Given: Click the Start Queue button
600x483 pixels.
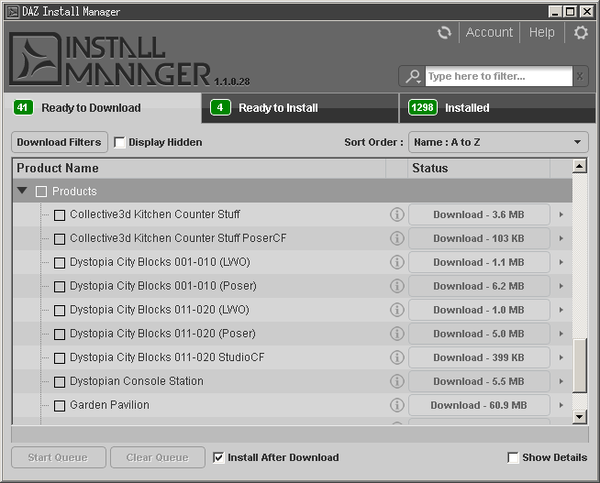Looking at the screenshot, I should 58,457.
